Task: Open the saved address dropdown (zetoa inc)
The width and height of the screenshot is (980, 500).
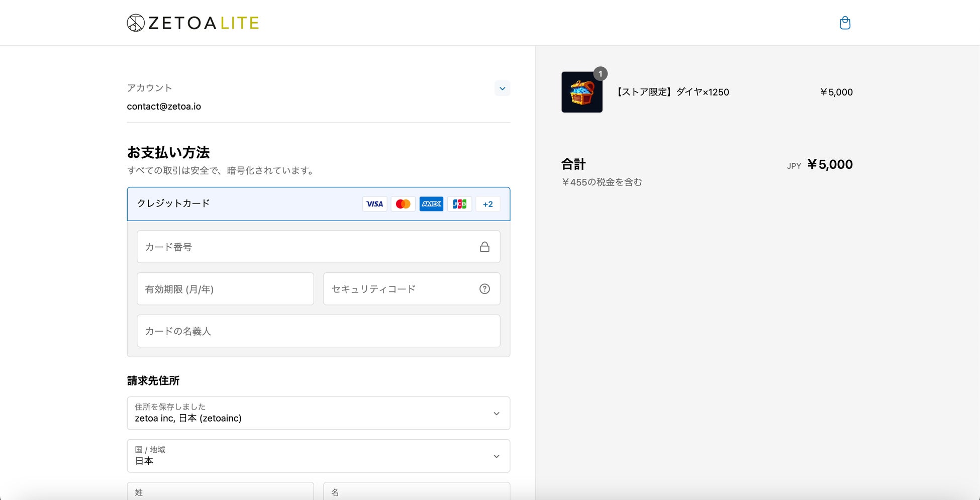Action: (319, 413)
